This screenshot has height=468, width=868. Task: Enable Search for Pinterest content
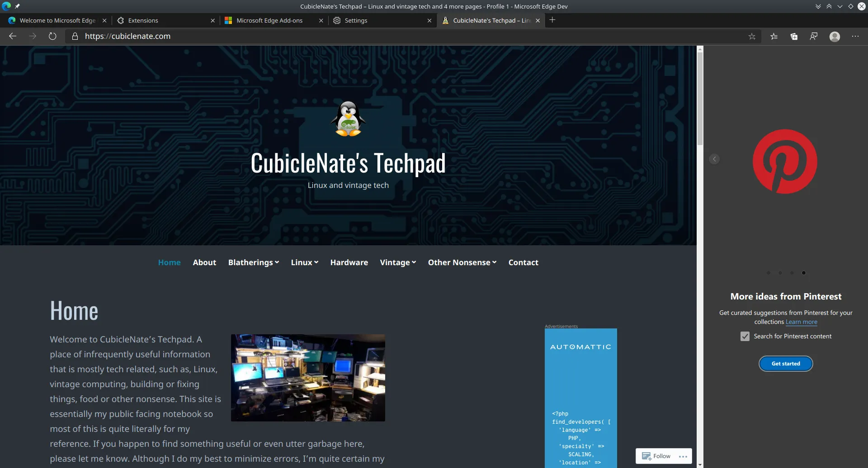tap(745, 336)
